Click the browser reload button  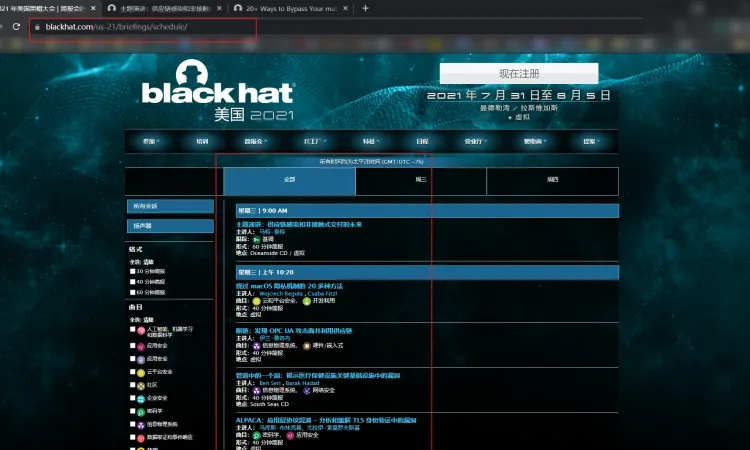[16, 27]
